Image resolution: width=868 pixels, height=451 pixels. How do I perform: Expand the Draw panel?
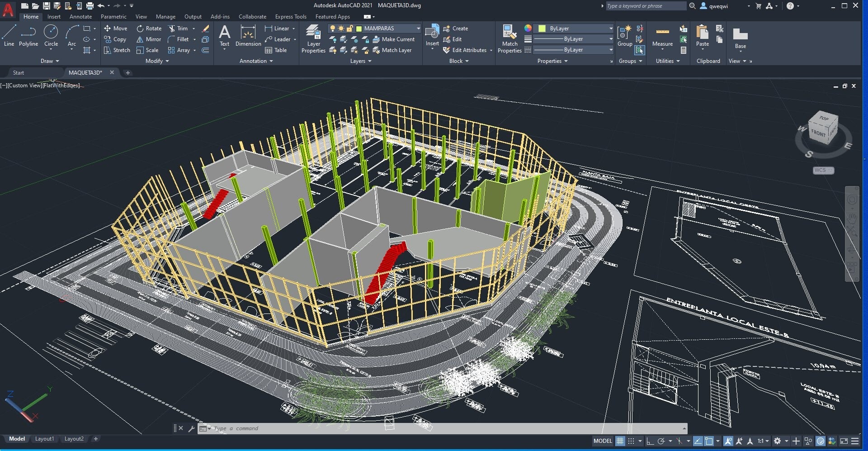click(50, 61)
